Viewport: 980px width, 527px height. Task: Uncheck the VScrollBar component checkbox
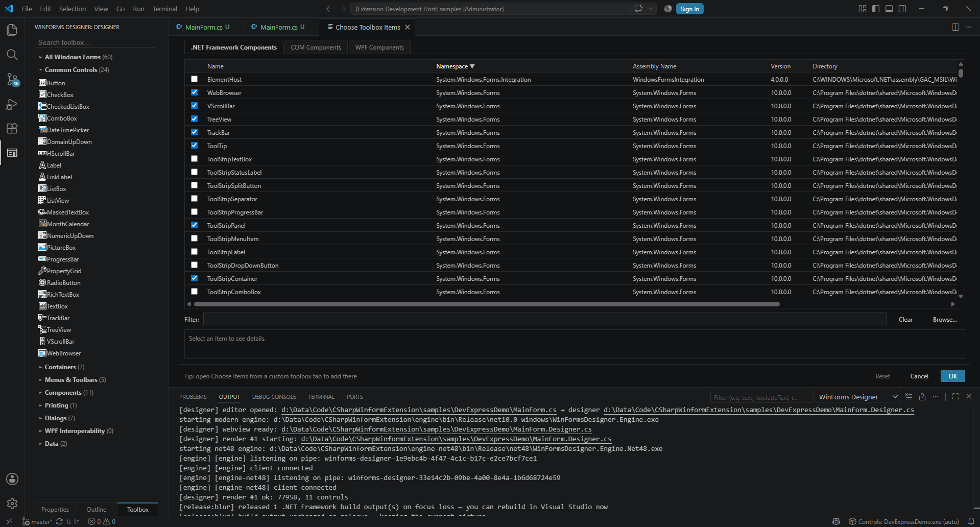(194, 106)
